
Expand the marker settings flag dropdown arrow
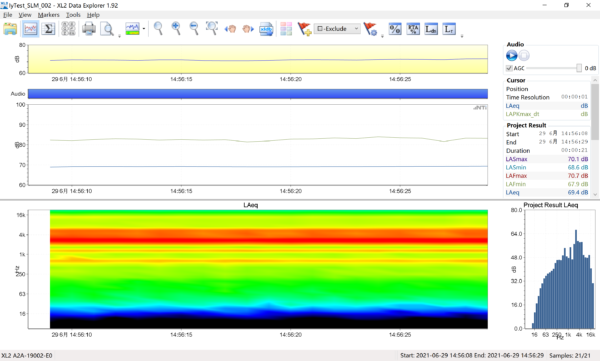click(382, 36)
